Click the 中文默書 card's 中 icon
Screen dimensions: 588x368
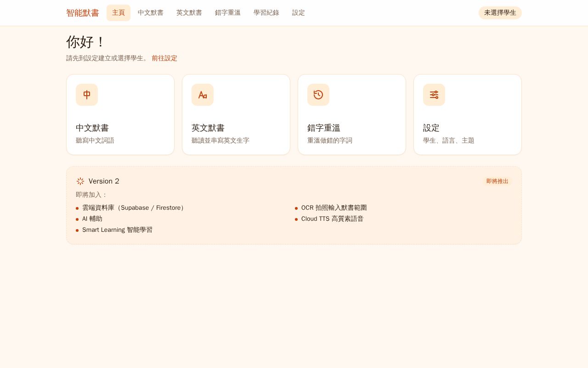click(x=87, y=95)
